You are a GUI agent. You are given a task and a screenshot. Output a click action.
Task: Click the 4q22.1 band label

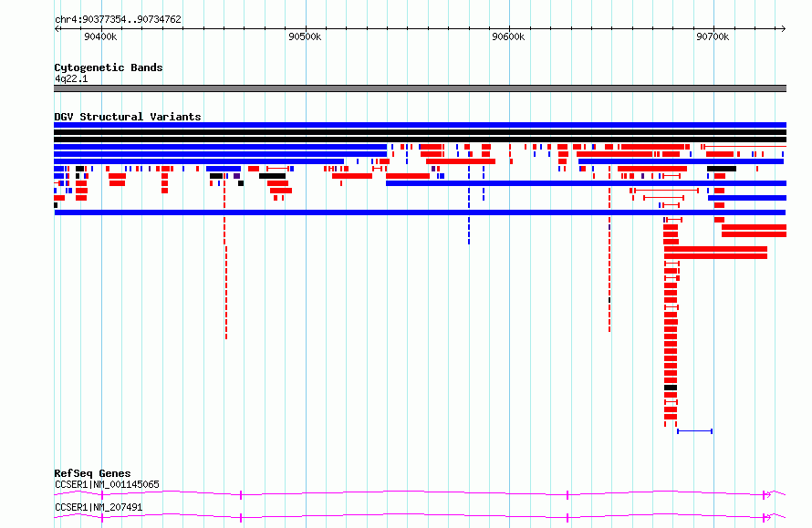click(x=71, y=78)
